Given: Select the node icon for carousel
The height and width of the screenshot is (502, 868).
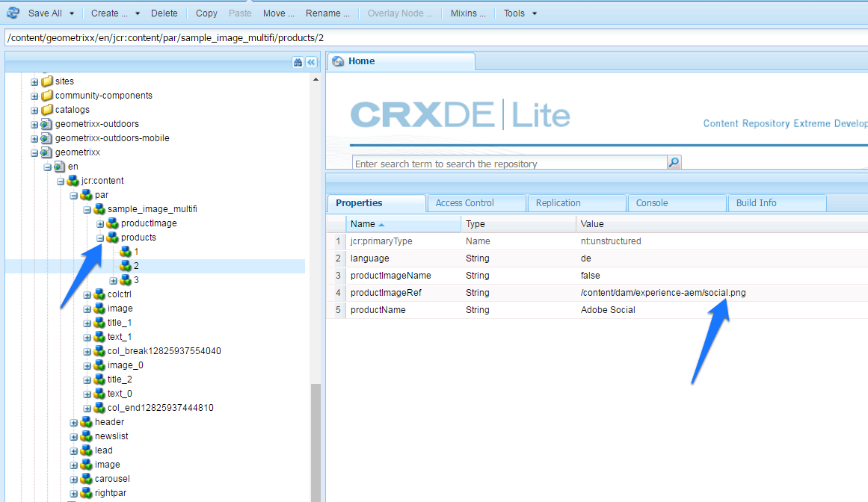Looking at the screenshot, I should point(86,478).
